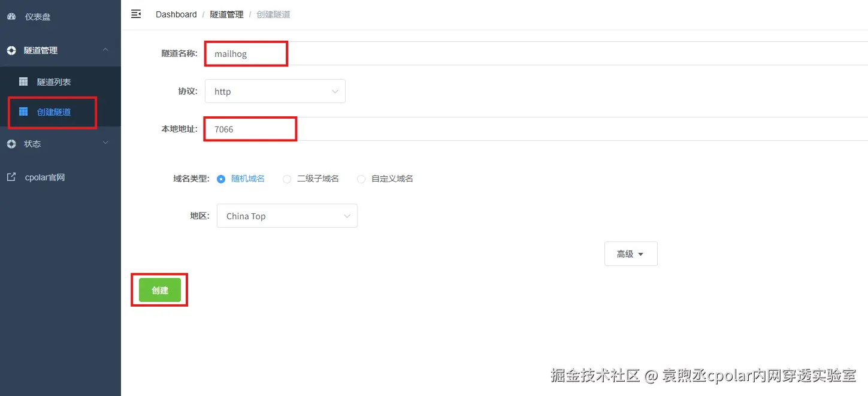
Task: Select the 二级子域名 radio button
Action: [x=287, y=179]
